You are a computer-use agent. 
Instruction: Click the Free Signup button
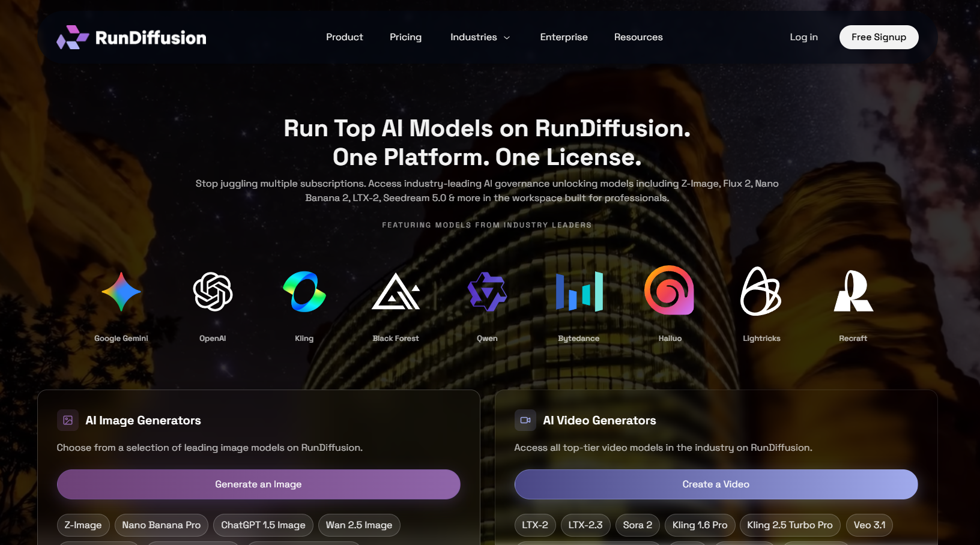(x=879, y=37)
